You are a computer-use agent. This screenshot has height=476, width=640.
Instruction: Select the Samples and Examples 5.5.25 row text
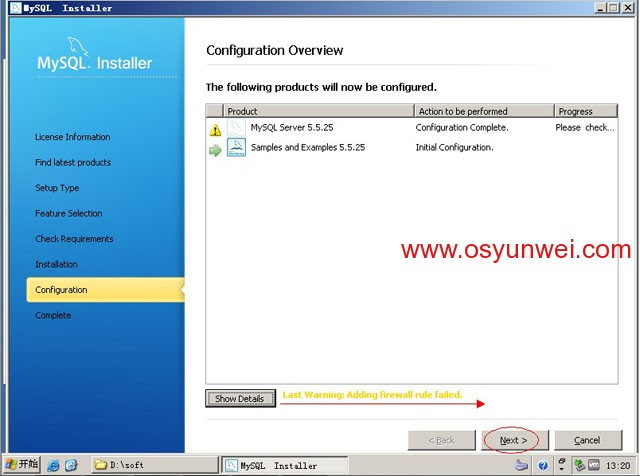click(x=308, y=147)
